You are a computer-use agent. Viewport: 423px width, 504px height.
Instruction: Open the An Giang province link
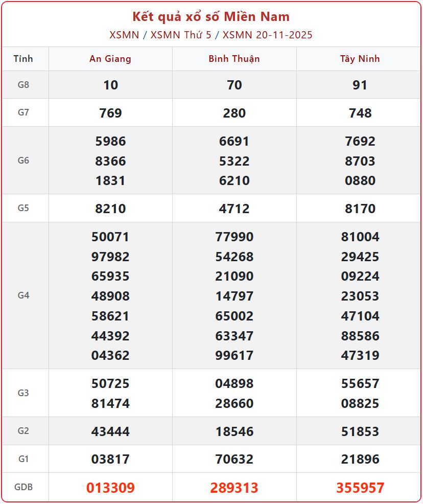(x=110, y=59)
